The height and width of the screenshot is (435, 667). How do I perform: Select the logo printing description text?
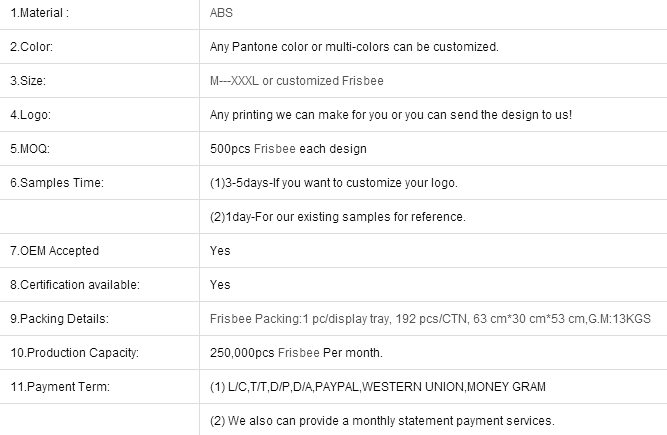(x=391, y=115)
